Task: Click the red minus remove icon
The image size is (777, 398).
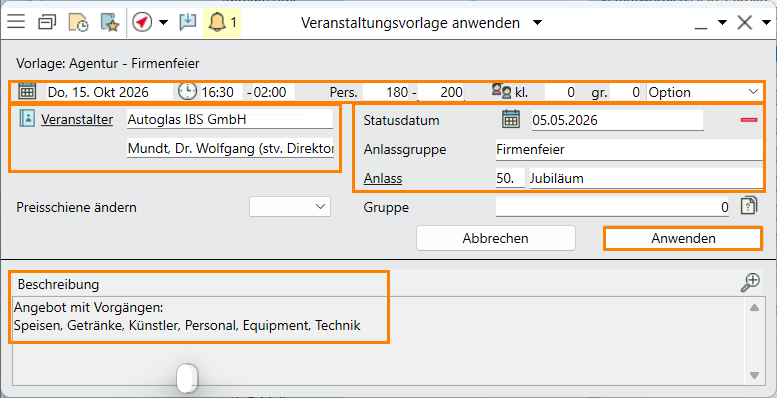Action: click(749, 120)
